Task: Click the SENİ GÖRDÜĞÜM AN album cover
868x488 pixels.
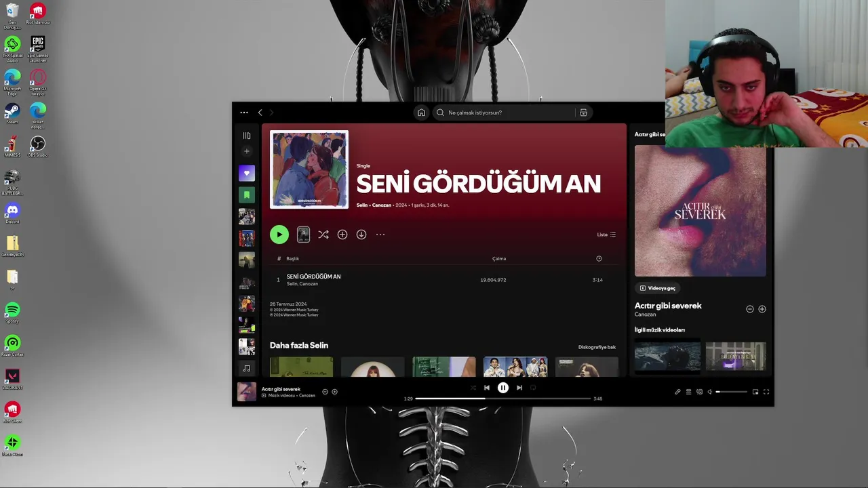Action: point(309,169)
